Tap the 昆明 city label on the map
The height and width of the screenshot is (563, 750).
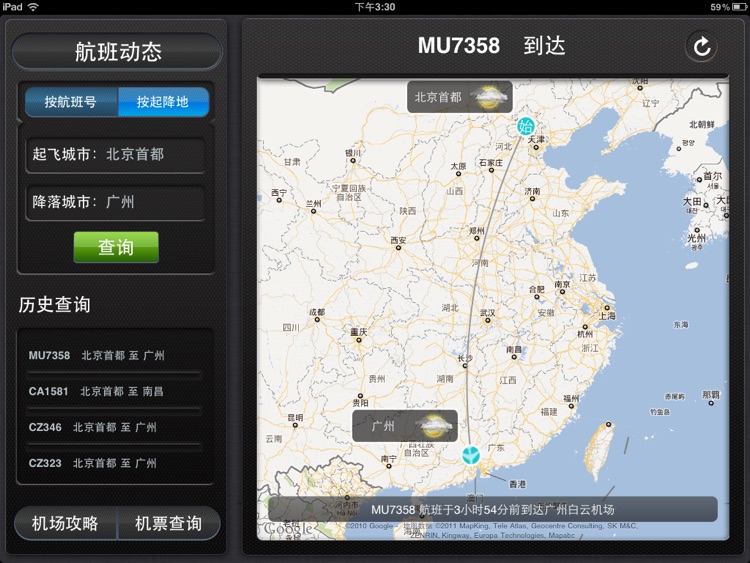click(x=295, y=417)
